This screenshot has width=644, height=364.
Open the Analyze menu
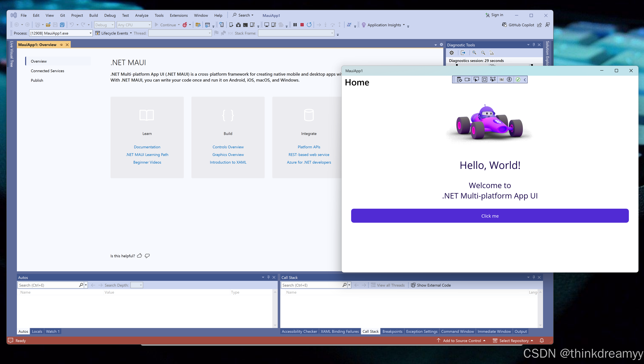(x=142, y=15)
